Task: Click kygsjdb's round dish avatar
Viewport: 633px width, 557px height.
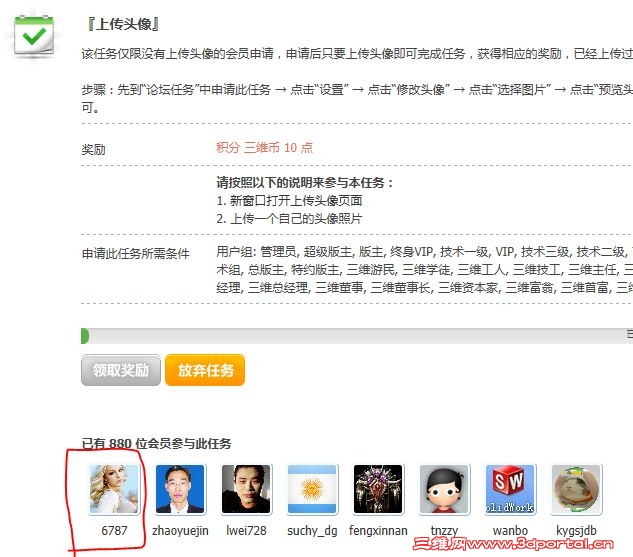Action: click(576, 489)
